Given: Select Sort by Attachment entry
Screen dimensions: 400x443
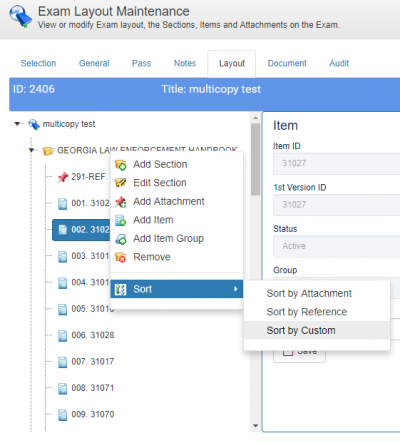Looking at the screenshot, I should (x=309, y=293).
